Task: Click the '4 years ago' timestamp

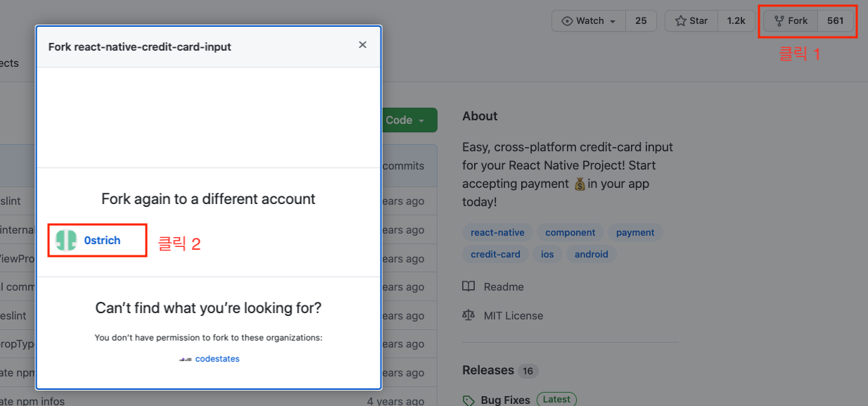Action: 396,401
